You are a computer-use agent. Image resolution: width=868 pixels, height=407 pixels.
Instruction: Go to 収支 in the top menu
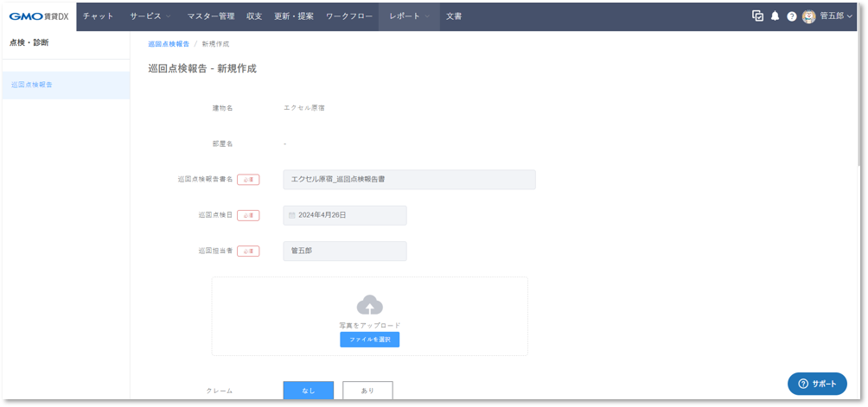255,16
